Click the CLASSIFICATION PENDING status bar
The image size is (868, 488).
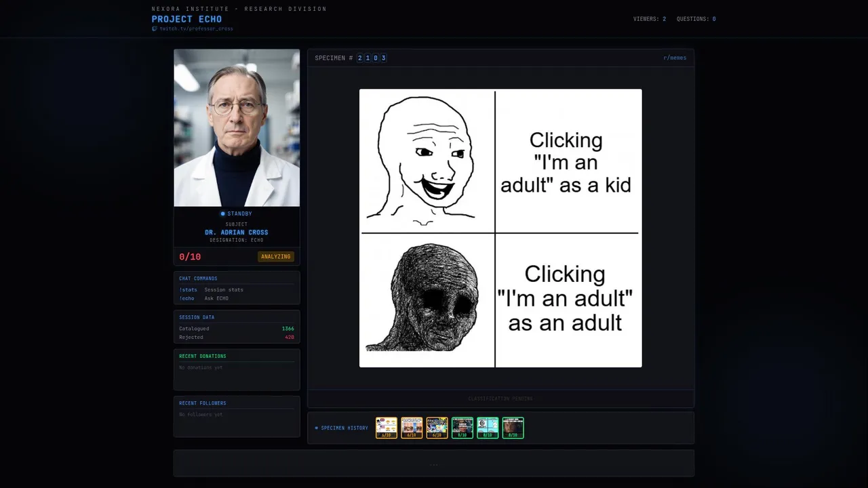point(500,399)
